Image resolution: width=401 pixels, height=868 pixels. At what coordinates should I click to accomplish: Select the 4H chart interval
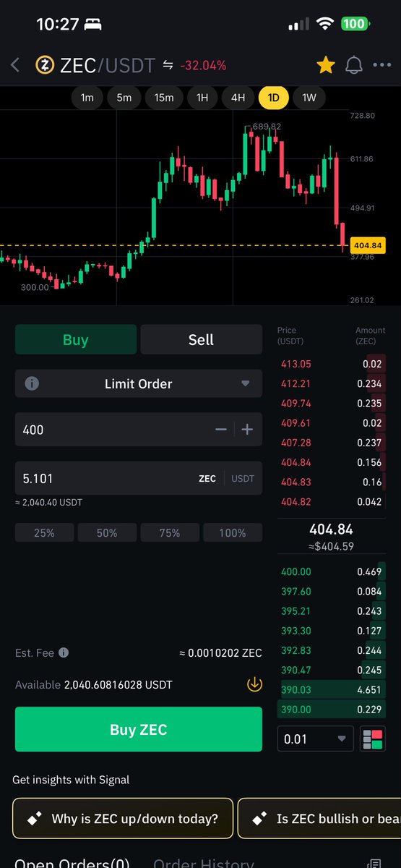pyautogui.click(x=238, y=97)
